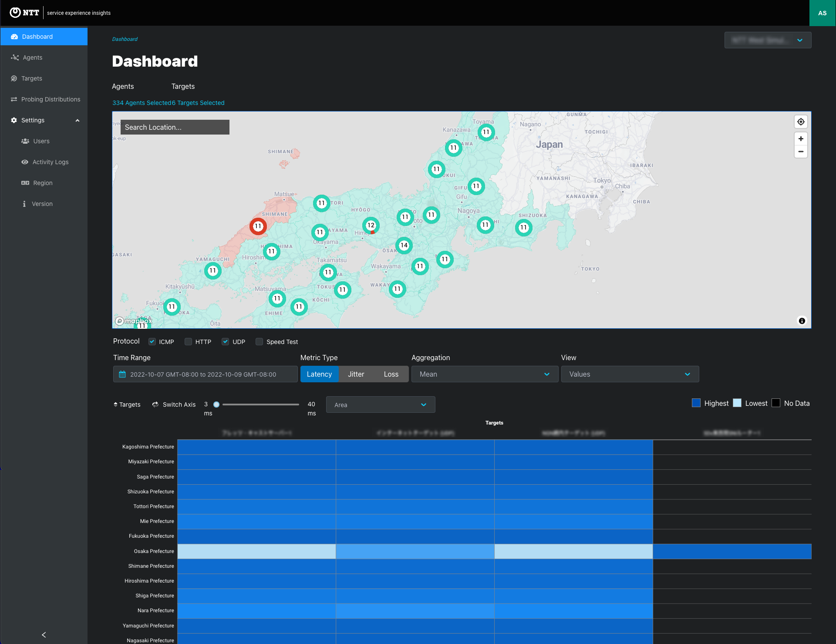The image size is (836, 644).
Task: Click the Kagoshima Prefecture row label
Action: point(148,447)
